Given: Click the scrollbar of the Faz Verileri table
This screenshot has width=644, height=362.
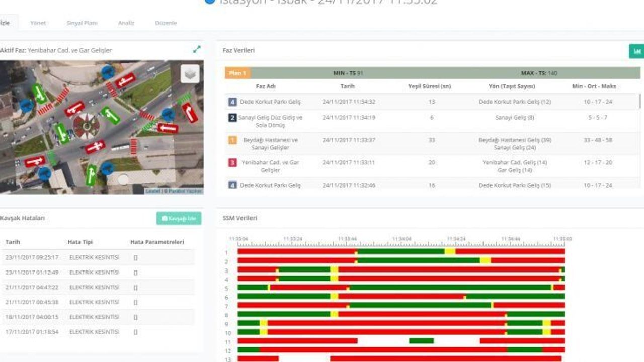Looking at the screenshot, I should tap(640, 101).
